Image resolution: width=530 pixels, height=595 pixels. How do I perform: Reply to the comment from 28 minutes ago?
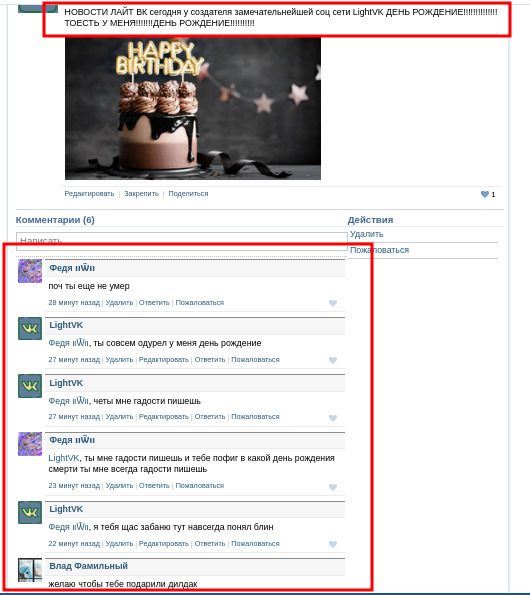point(154,302)
